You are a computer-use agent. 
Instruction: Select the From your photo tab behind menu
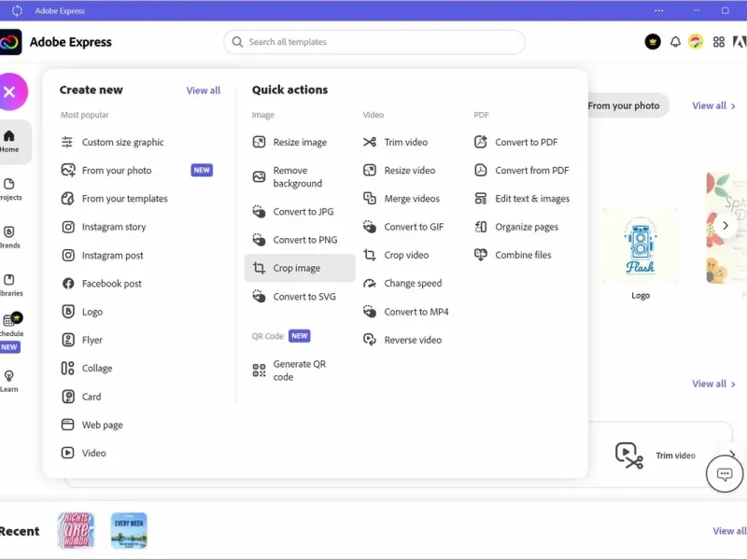(x=627, y=105)
